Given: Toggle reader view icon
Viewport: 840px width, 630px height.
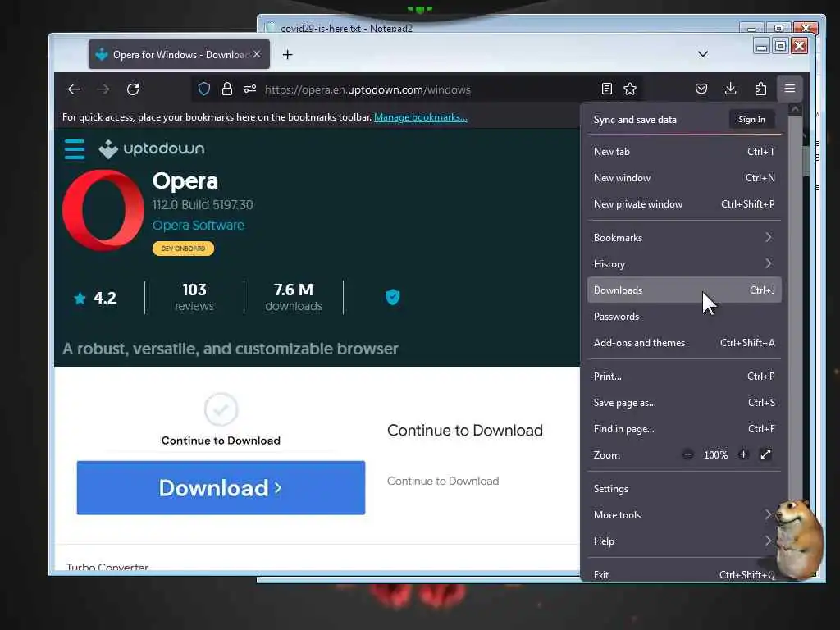Looking at the screenshot, I should coord(606,89).
